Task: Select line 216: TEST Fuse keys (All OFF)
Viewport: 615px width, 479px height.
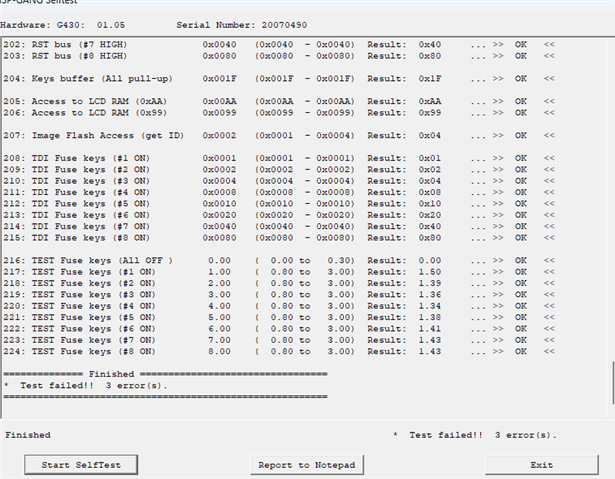Action: pos(279,260)
